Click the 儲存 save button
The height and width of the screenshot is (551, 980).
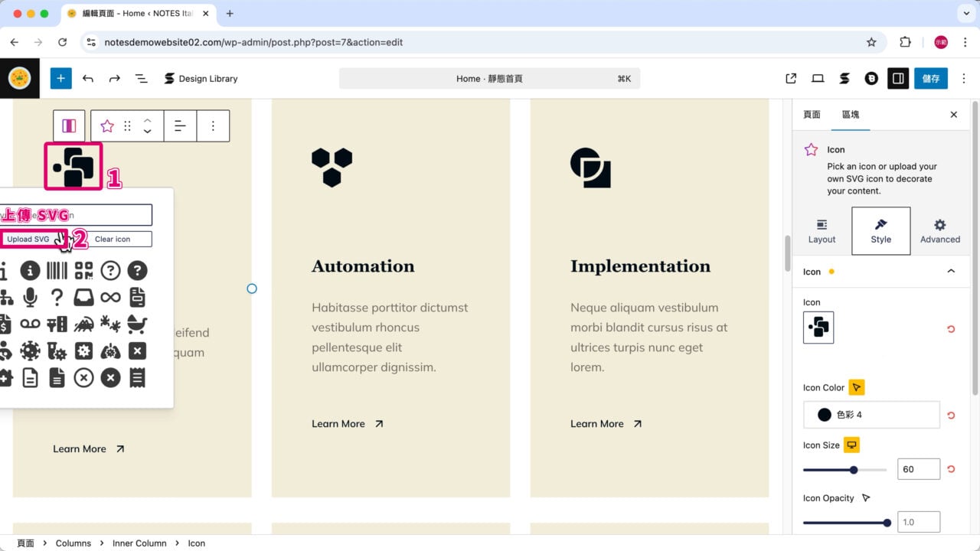click(930, 78)
